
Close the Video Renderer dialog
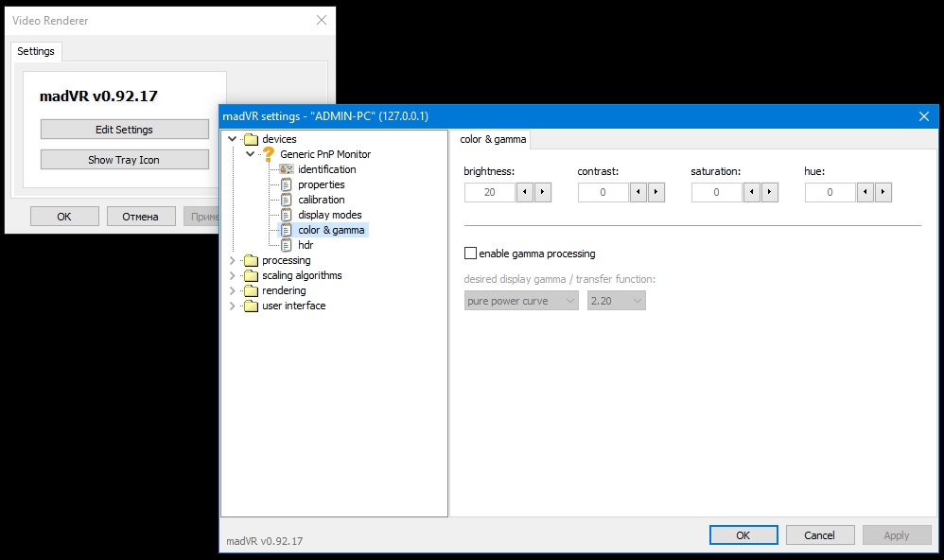point(322,20)
